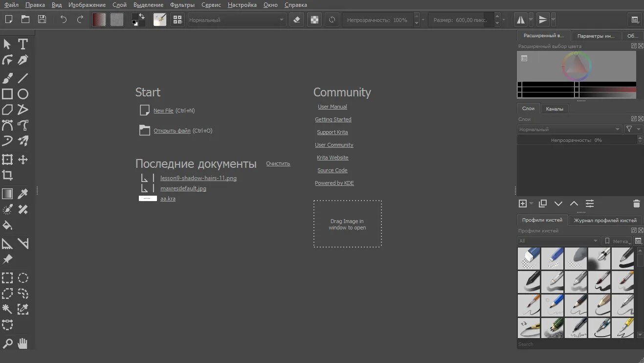Viewport: 644px width, 363px height.
Task: Expand the Add Layer plus dropdown arrow
Action: tap(532, 204)
